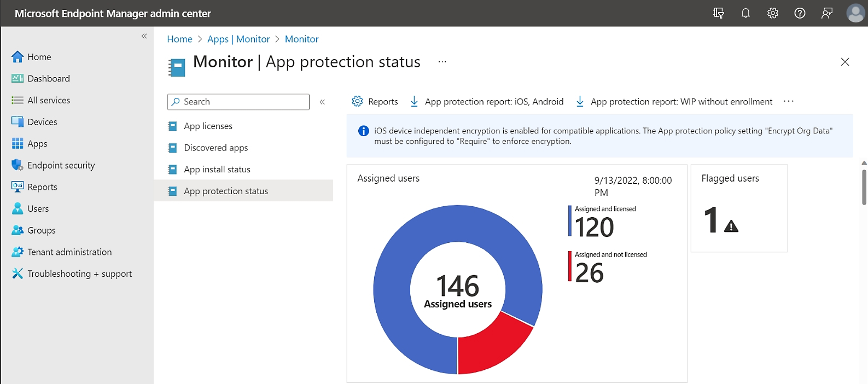Click the Apps | Monitor breadcrumb link
The image size is (868, 384).
click(x=238, y=39)
